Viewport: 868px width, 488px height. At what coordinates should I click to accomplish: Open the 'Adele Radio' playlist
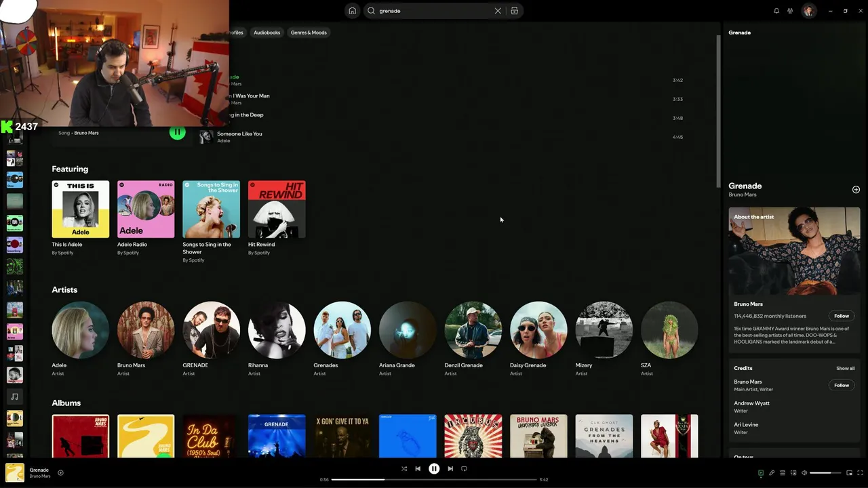[x=146, y=209]
